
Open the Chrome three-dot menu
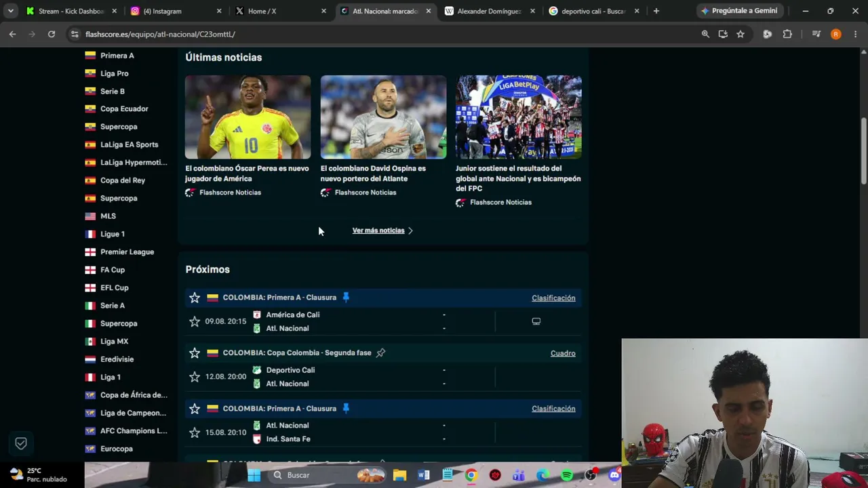854,34
